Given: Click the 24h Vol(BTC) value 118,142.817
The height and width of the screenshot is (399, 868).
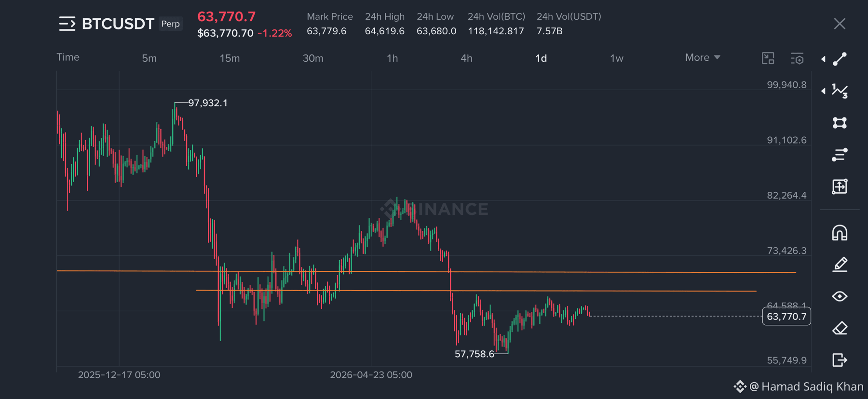Looking at the screenshot, I should [x=496, y=31].
